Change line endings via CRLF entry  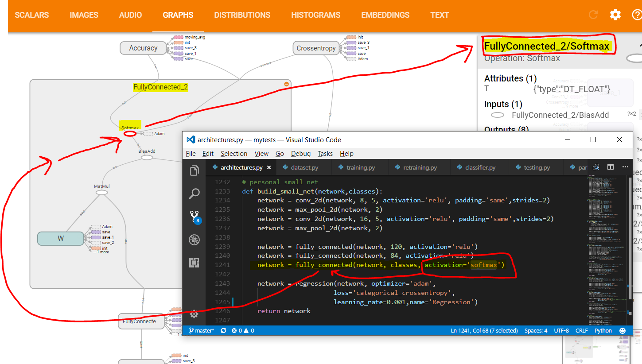581,330
